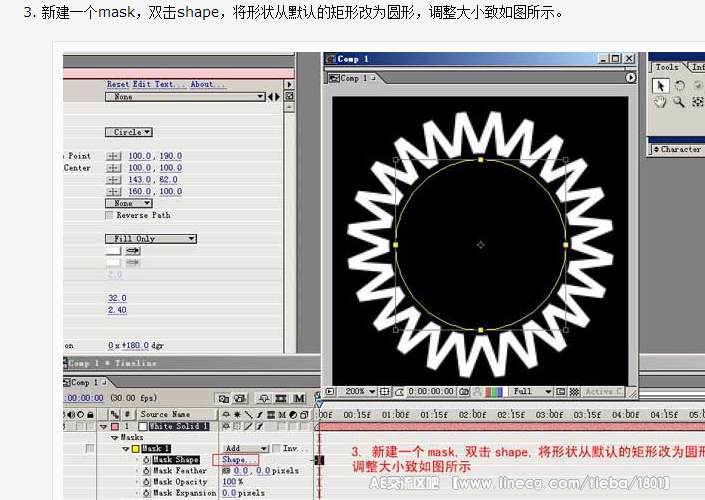Screen dimensions: 705x500
Task: Select the Zoom magnifier tool in Tools palette
Action: click(x=678, y=102)
